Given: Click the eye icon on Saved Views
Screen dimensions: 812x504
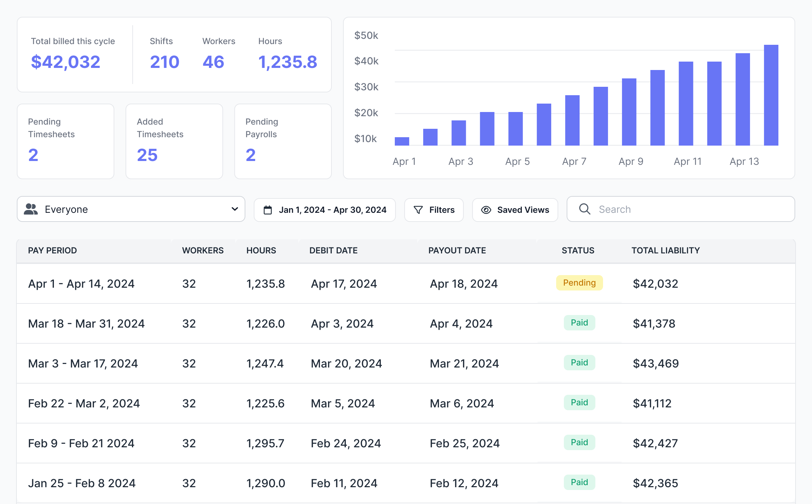Looking at the screenshot, I should (486, 210).
